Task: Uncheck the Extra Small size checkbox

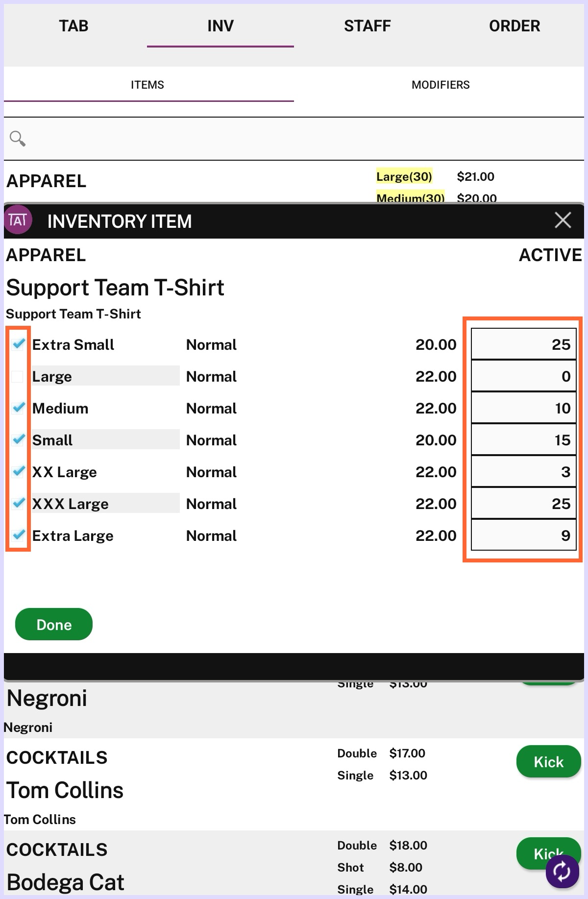Action: point(19,344)
